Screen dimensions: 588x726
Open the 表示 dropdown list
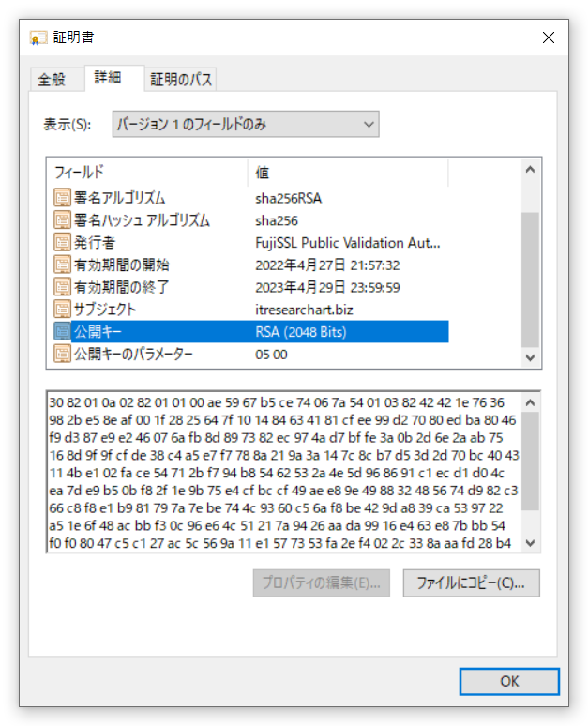tap(246, 124)
